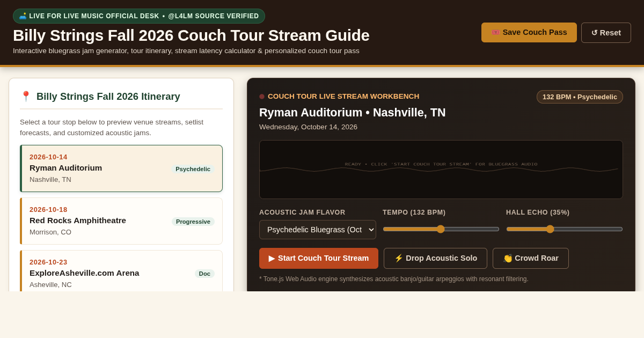Click the clapping hands icon on Crowd Roar
This screenshot has width=644, height=338.
coord(508,258)
